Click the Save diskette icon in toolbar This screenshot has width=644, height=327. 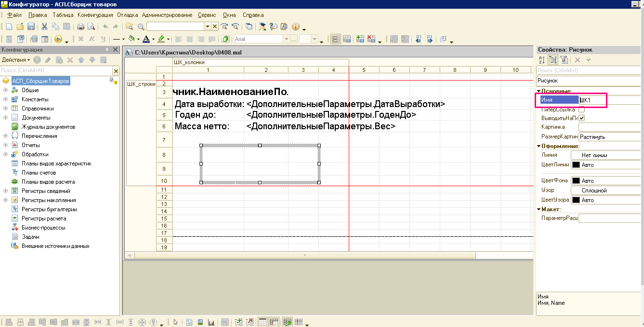[31, 27]
